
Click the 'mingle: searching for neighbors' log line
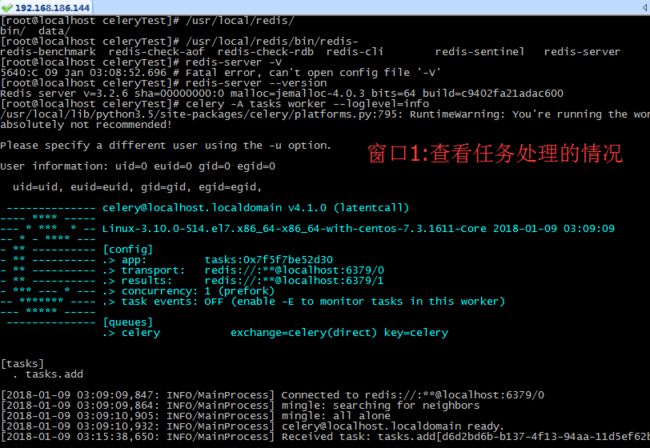tap(240, 405)
